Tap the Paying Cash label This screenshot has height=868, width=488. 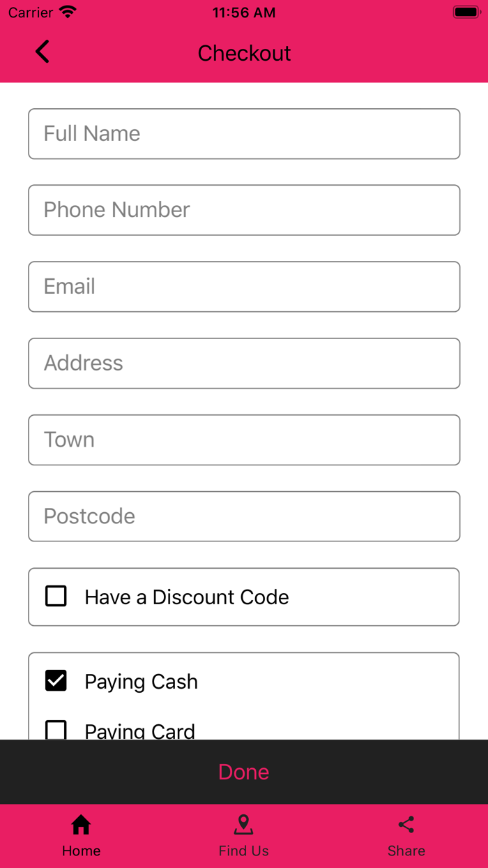pyautogui.click(x=141, y=682)
